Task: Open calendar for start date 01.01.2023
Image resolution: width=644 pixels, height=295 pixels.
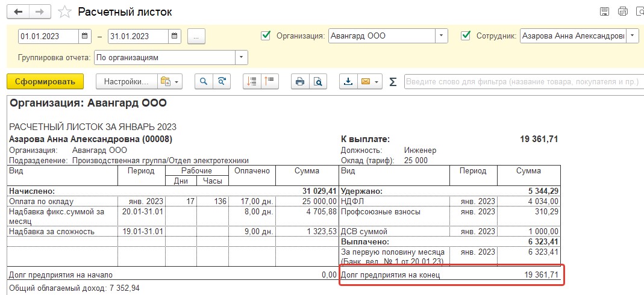Action: pyautogui.click(x=84, y=36)
